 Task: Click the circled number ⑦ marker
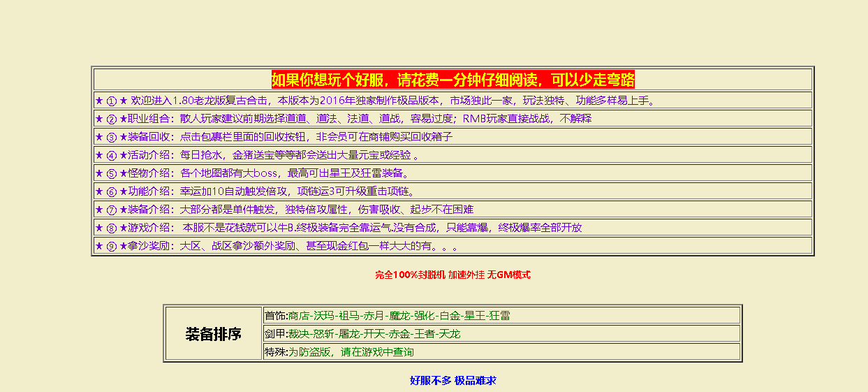(x=112, y=210)
